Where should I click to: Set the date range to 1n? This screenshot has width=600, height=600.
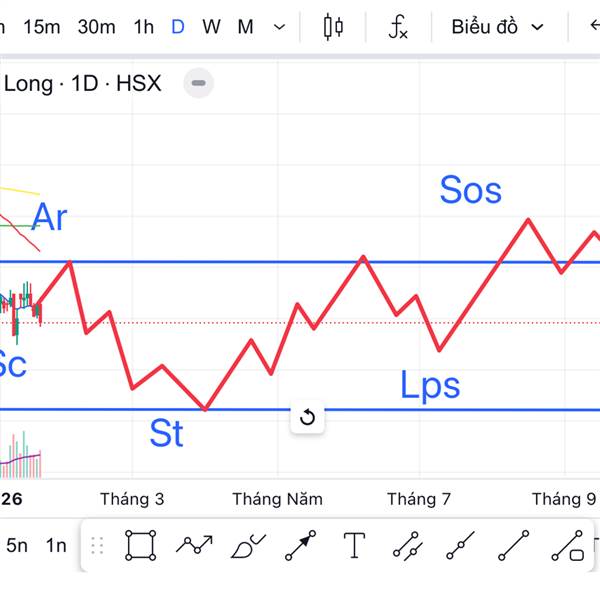(56, 545)
